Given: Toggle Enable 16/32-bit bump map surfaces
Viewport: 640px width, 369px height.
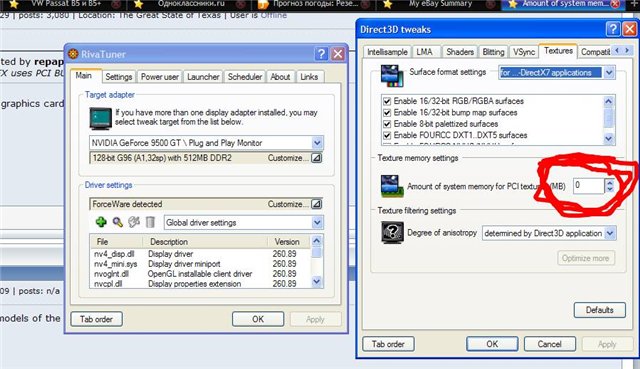Looking at the screenshot, I should click(x=387, y=112).
